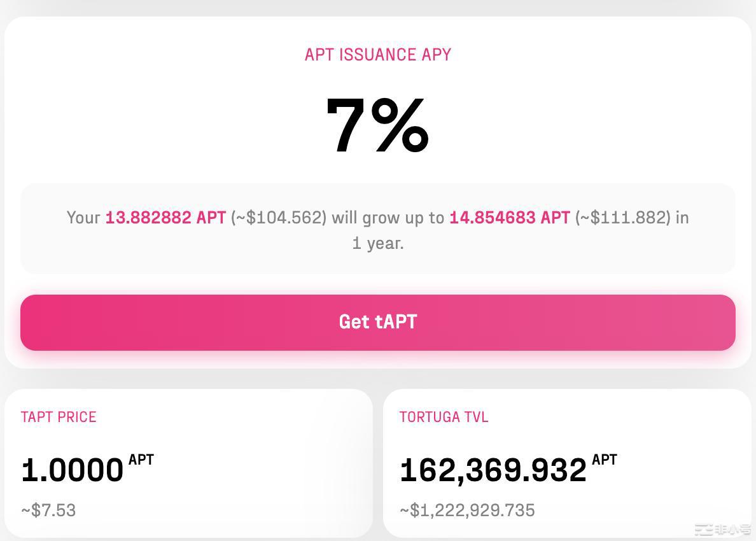
Task: Select the 14.854683 APT projected amount
Action: click(x=509, y=218)
